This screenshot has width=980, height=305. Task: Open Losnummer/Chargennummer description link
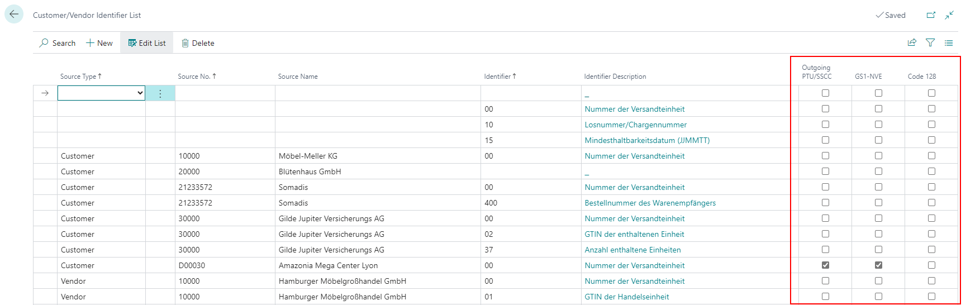[635, 125]
